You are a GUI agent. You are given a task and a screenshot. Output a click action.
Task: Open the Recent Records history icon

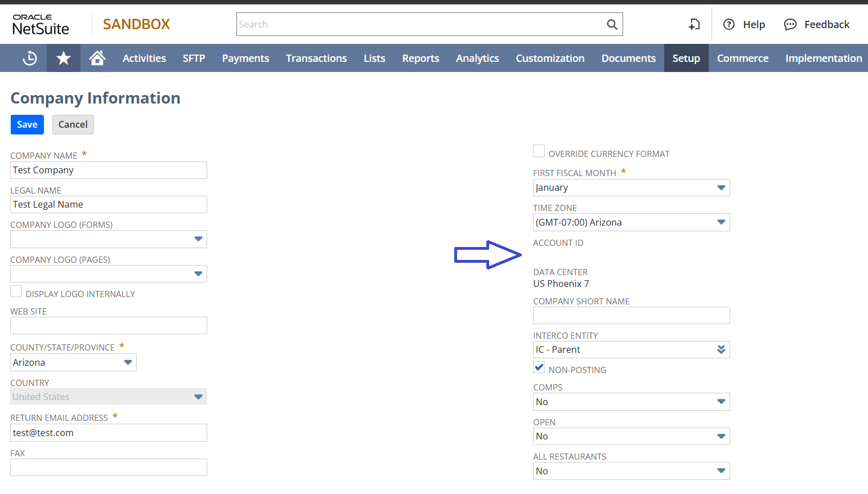tap(29, 58)
